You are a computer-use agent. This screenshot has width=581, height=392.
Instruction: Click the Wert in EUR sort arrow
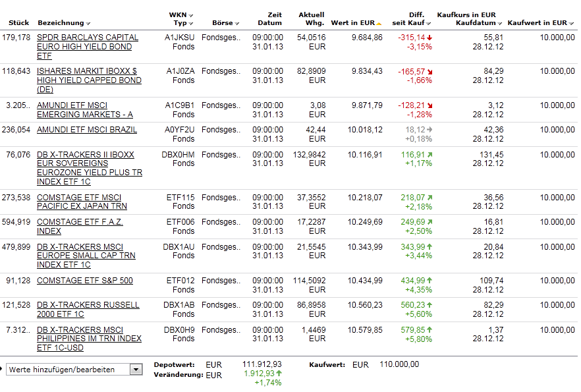(x=379, y=23)
